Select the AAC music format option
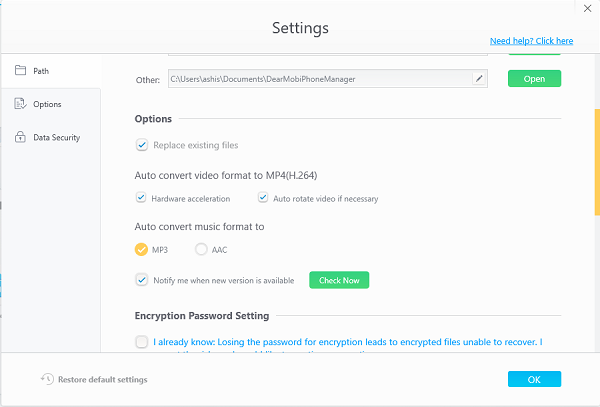Image resolution: width=600 pixels, height=407 pixels. click(201, 249)
